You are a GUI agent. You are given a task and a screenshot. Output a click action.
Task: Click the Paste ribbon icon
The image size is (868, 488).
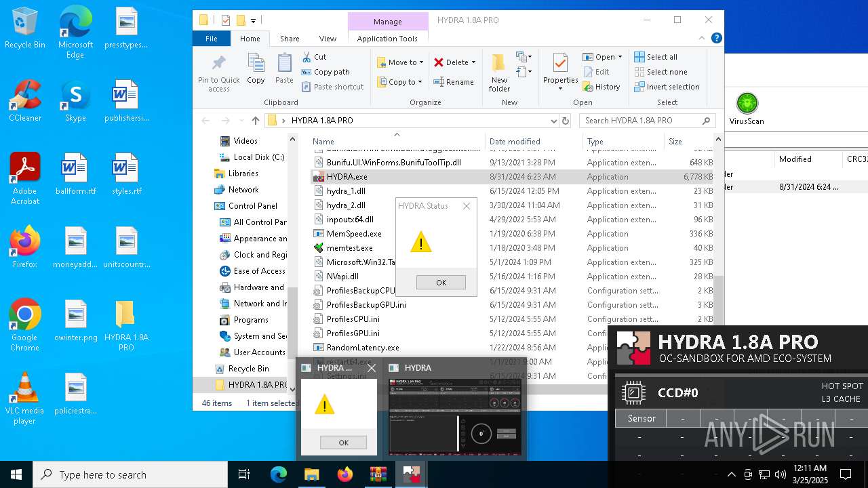point(284,69)
